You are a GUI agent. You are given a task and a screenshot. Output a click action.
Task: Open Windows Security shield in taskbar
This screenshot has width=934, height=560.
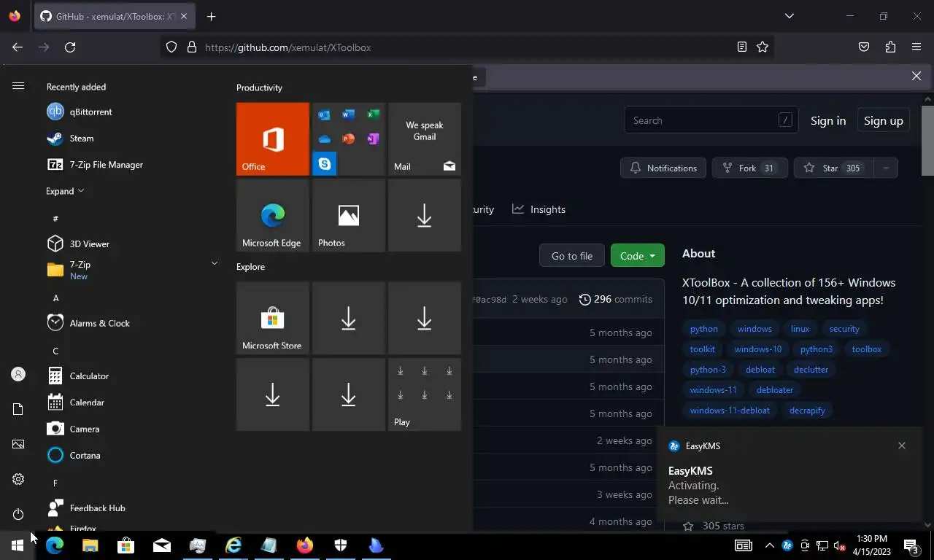click(341, 545)
